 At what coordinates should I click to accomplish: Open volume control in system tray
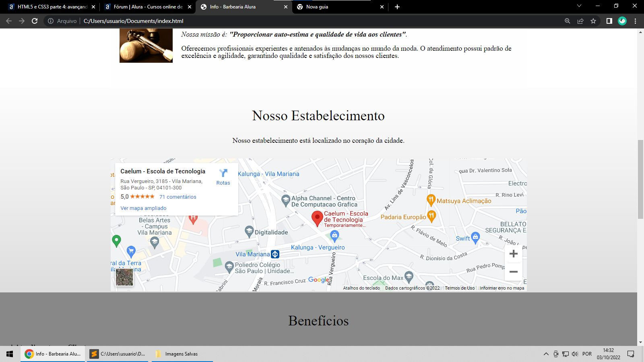tap(575, 354)
